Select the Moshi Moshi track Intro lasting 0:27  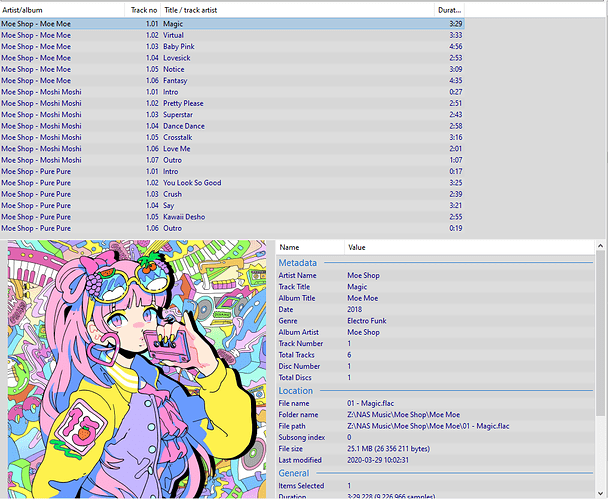coord(232,92)
